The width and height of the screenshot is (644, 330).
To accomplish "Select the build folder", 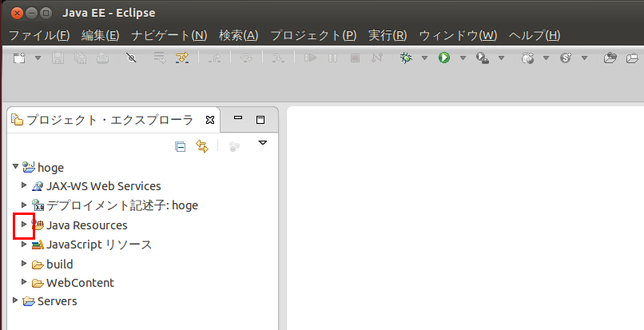I will coord(60,264).
